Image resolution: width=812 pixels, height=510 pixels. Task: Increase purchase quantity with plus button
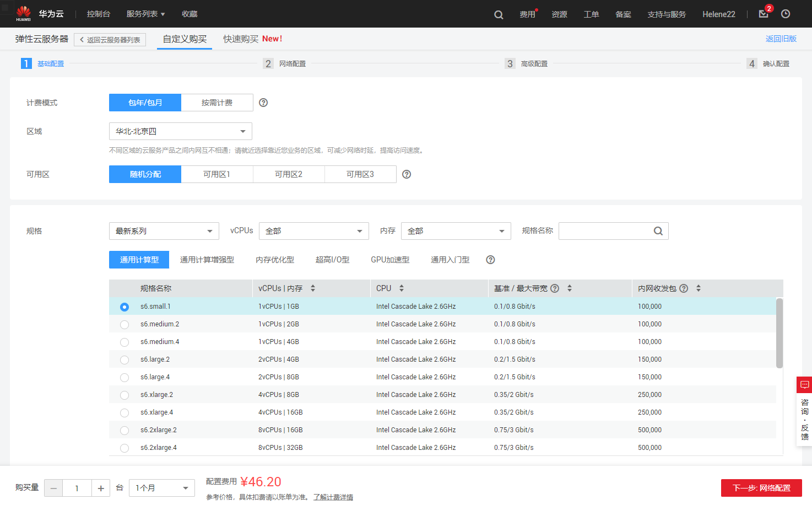coord(101,488)
